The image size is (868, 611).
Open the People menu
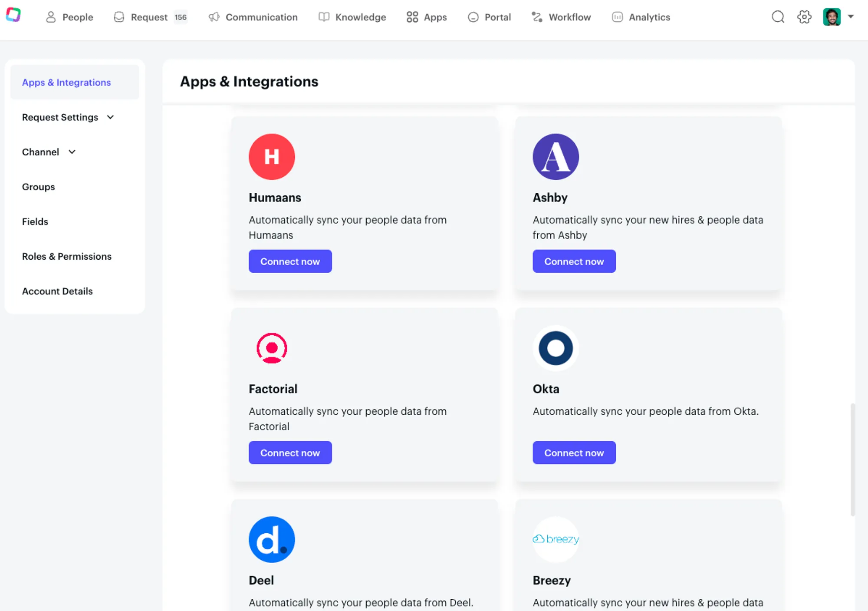click(x=69, y=17)
